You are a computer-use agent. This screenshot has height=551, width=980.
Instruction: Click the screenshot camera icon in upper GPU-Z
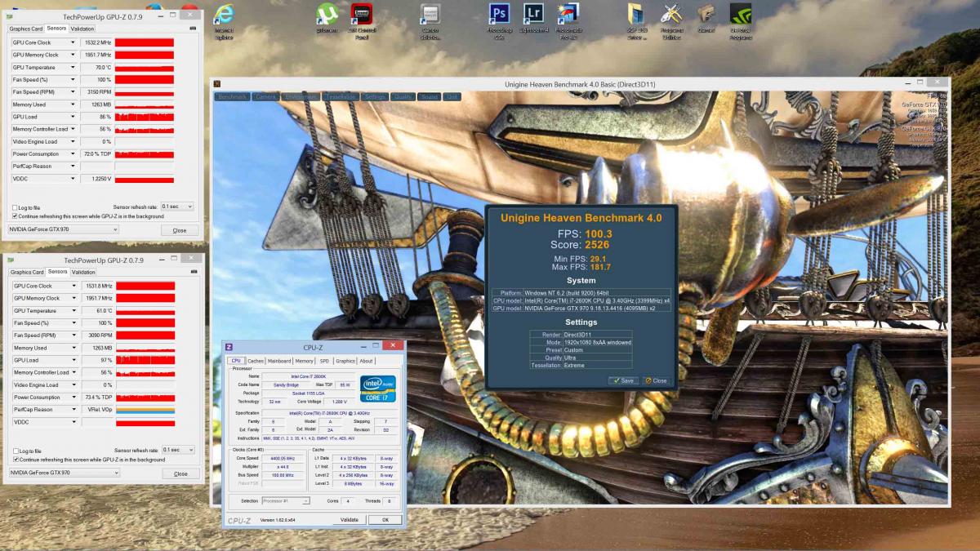(x=193, y=29)
